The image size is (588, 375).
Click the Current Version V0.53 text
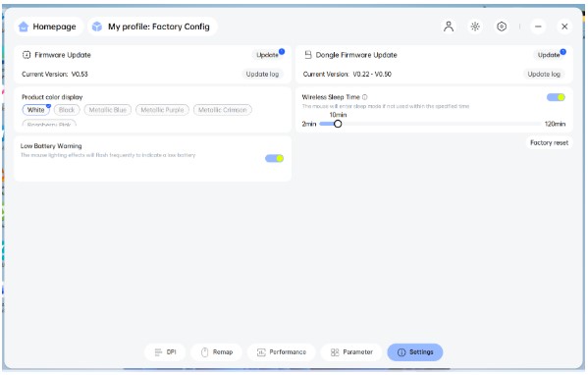55,75
